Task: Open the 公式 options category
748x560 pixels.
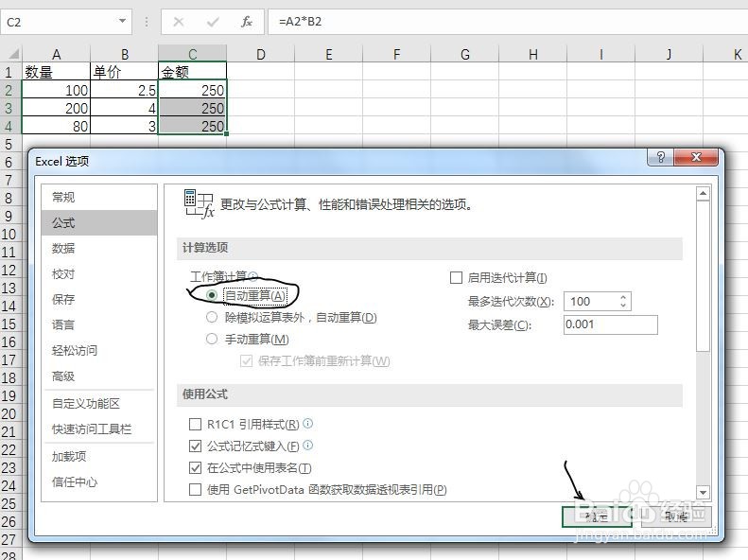Action: (99, 222)
